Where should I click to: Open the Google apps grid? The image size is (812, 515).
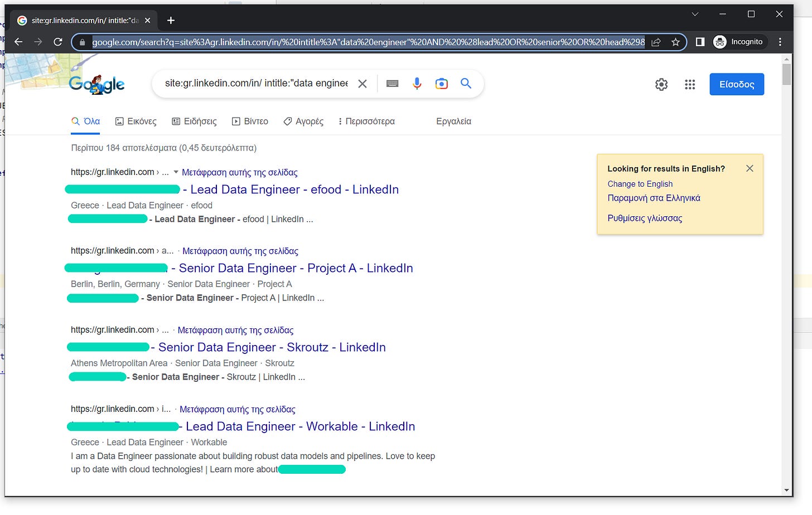[x=690, y=84]
